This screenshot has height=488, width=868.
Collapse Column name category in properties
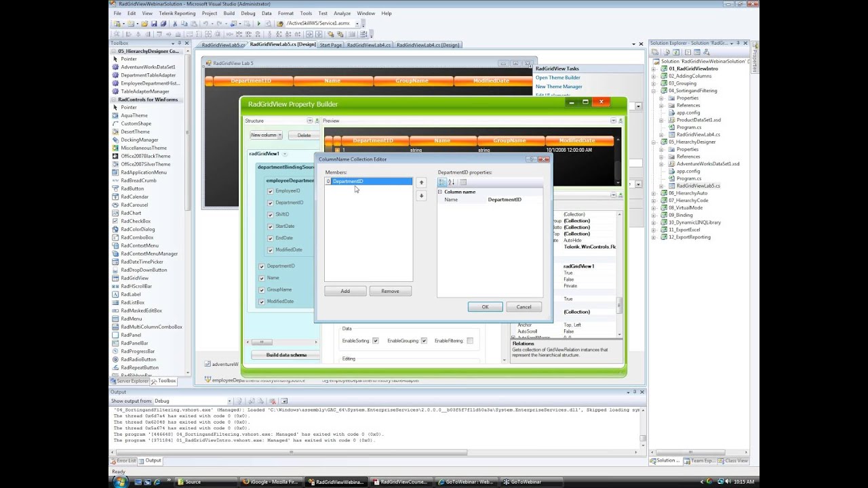click(x=440, y=192)
